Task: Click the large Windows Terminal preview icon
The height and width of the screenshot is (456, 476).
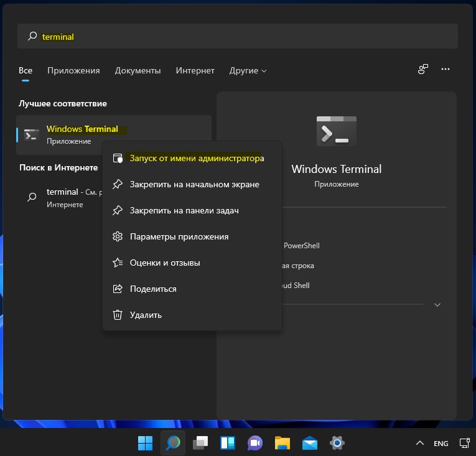Action: point(337,131)
